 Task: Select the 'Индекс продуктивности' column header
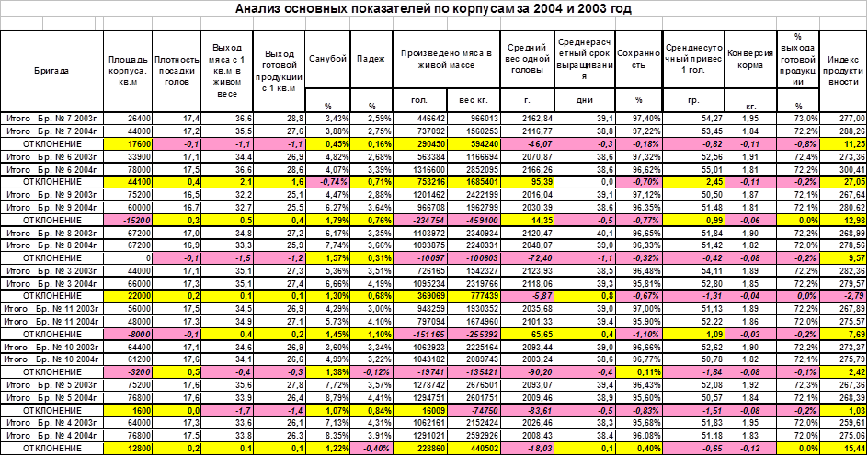843,62
